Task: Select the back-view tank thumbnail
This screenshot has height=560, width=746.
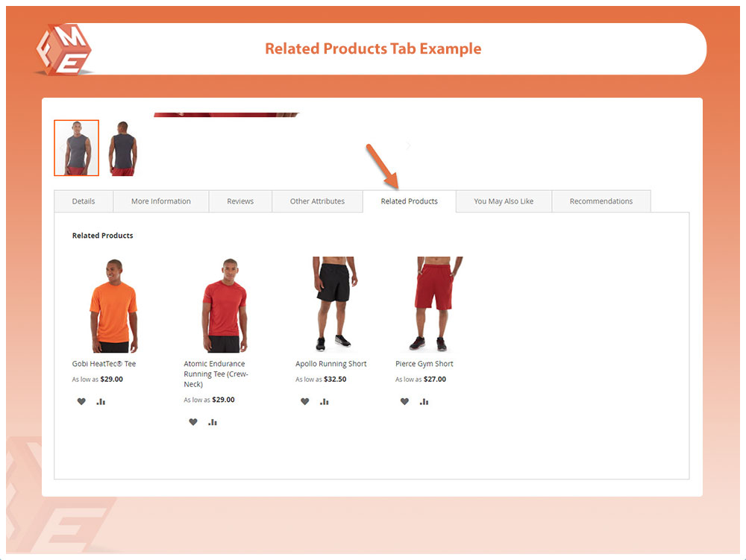Action: tap(123, 148)
